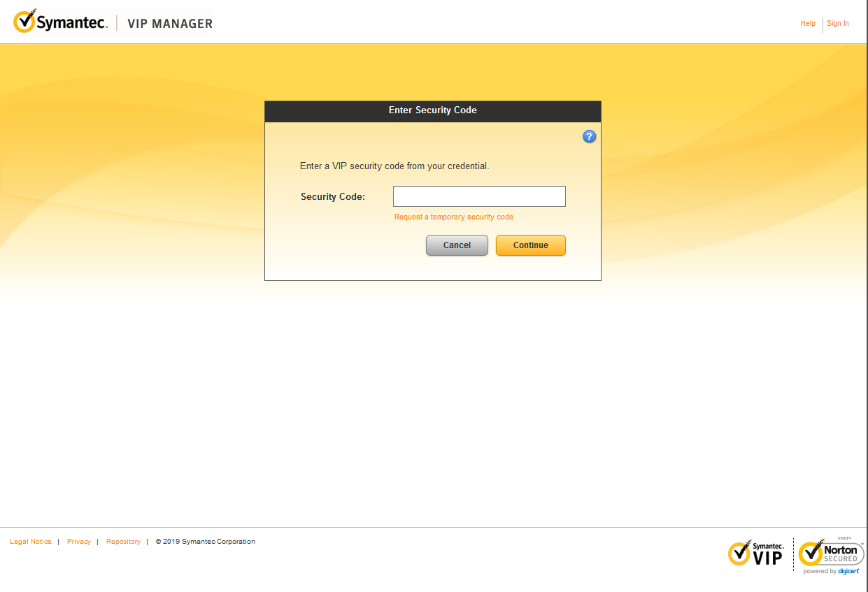Click the powered by digicert text
The height and width of the screenshot is (592, 868).
coord(831,572)
